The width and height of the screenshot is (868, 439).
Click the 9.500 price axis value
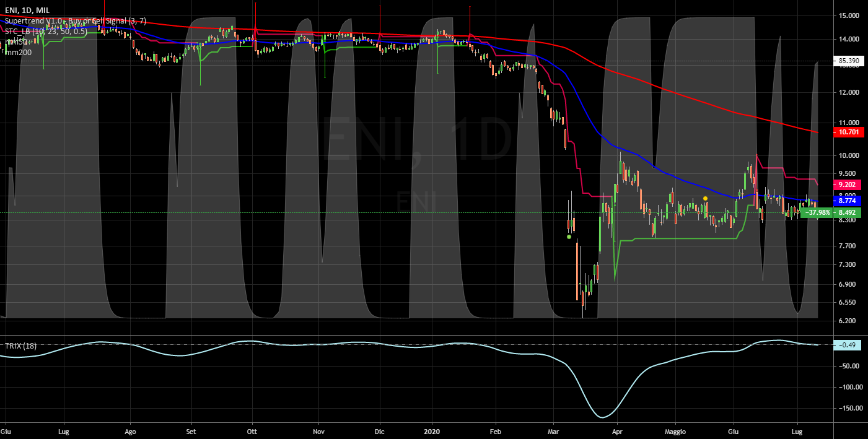click(x=847, y=174)
